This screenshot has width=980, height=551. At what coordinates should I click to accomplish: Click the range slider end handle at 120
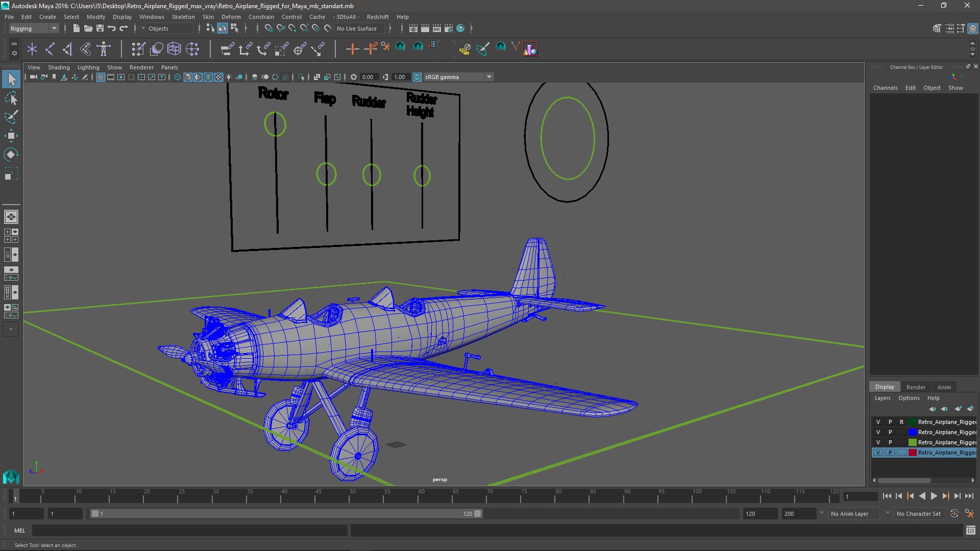(478, 514)
